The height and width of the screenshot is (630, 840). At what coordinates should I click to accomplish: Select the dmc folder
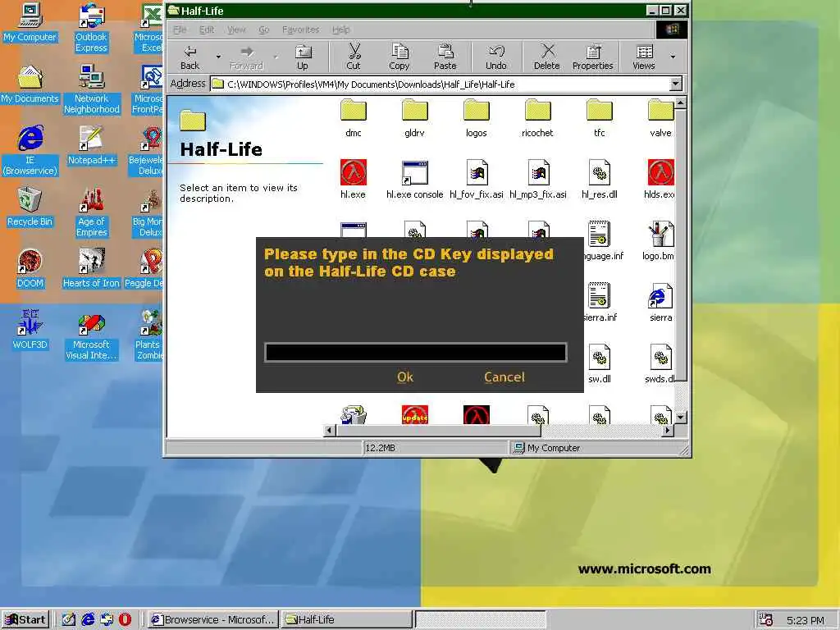[x=353, y=118]
